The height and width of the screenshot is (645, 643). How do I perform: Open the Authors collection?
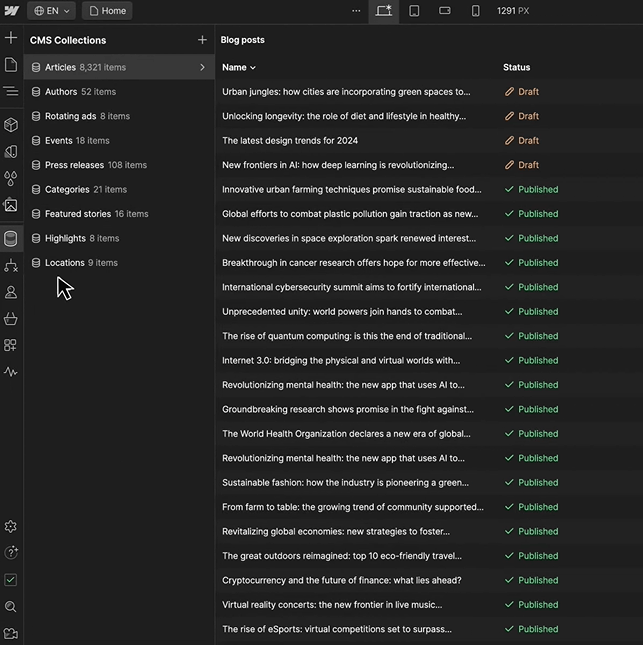(x=119, y=92)
